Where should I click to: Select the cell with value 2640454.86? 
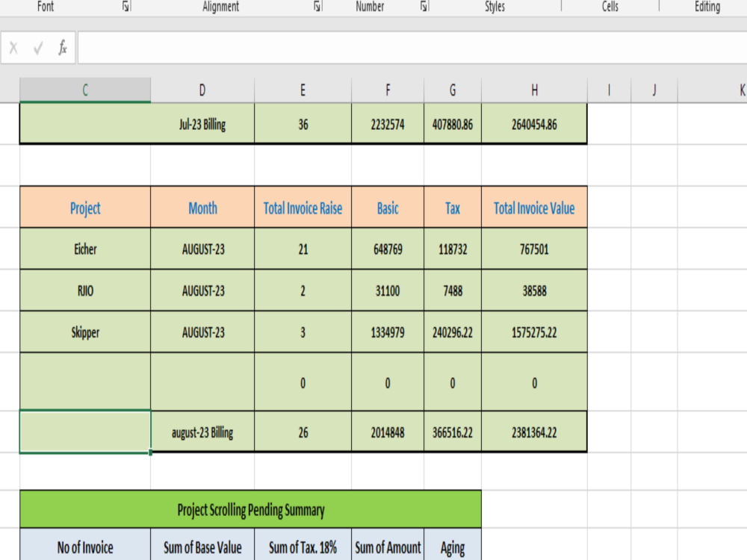(535, 124)
